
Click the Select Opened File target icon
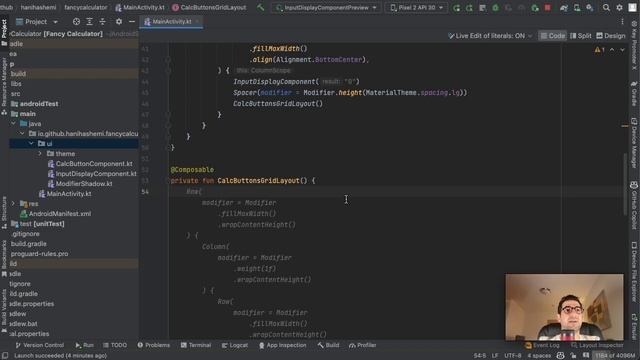(76, 22)
